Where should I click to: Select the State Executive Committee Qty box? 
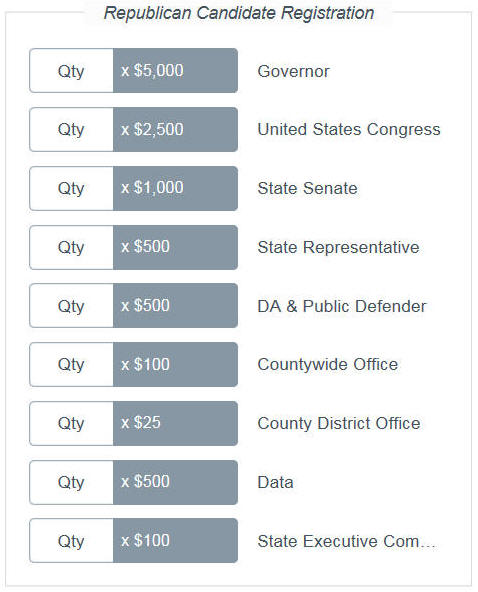71,540
